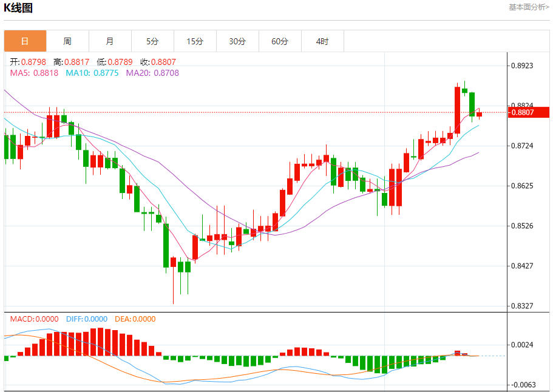
Task: Click the DEA:0.0000 indicator label
Action: point(135,319)
